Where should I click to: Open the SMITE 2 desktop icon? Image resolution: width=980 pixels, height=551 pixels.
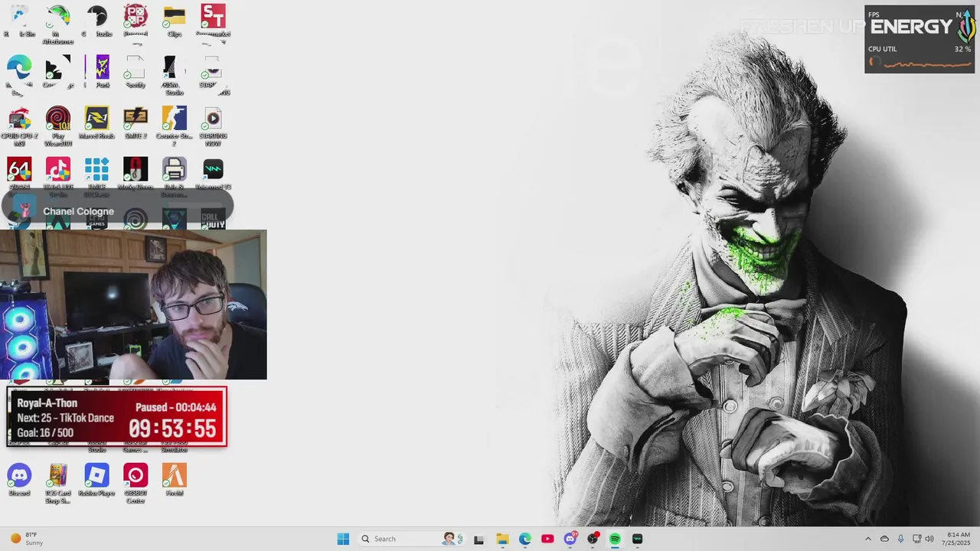point(136,123)
